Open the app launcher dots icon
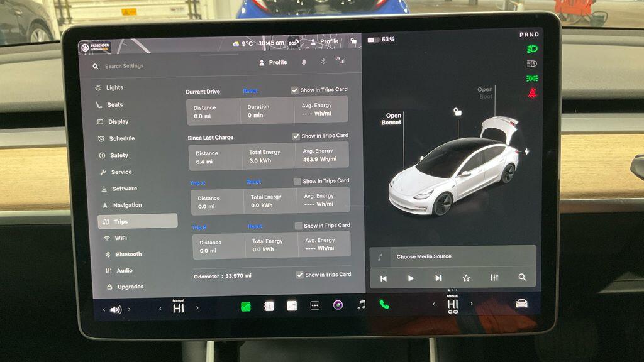This screenshot has height=362, width=644. coord(314,306)
